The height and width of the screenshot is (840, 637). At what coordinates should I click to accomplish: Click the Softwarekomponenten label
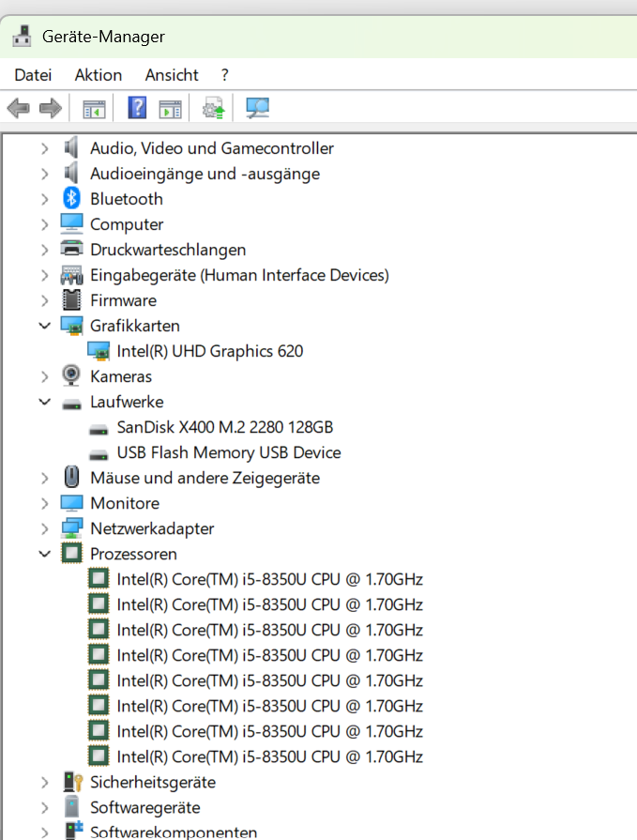[174, 832]
